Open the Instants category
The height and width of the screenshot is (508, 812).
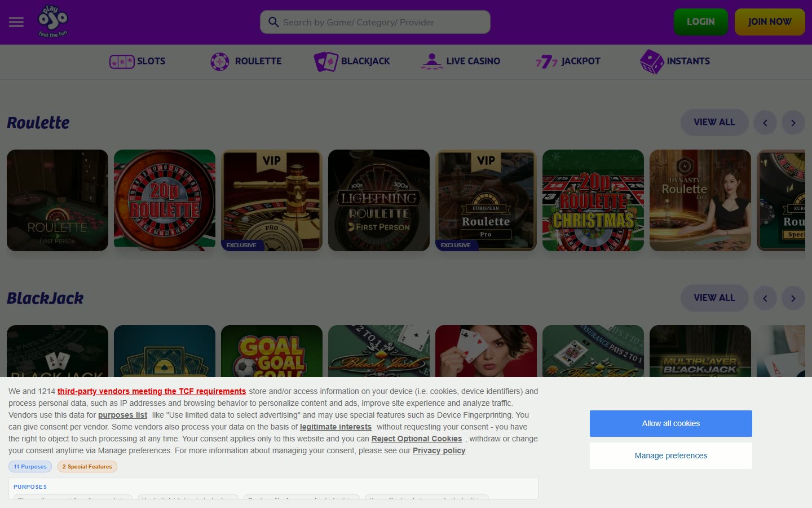tap(675, 61)
